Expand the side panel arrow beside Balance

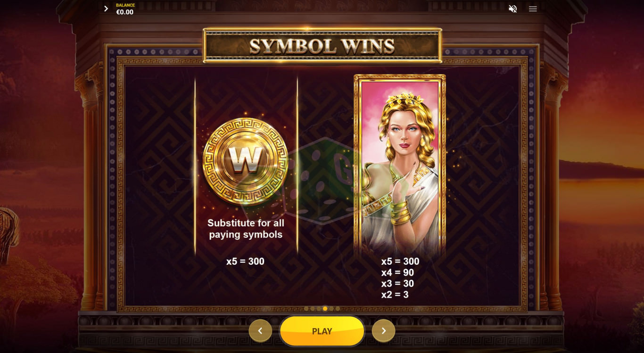[106, 8]
